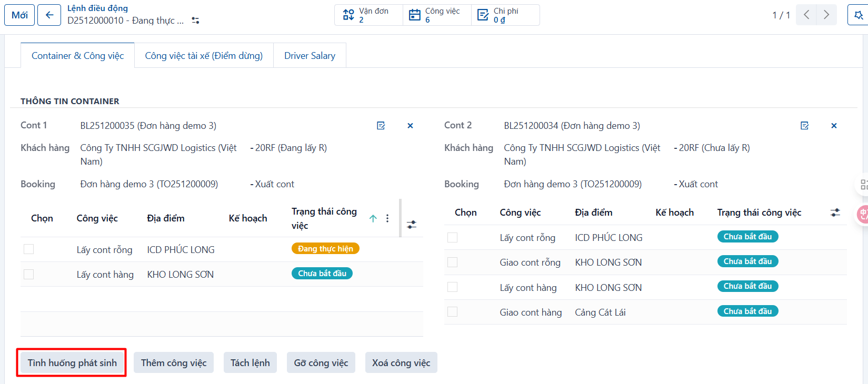Sort Cont 1 by Địa điểm column
This screenshot has width=868, height=384.
(x=166, y=218)
